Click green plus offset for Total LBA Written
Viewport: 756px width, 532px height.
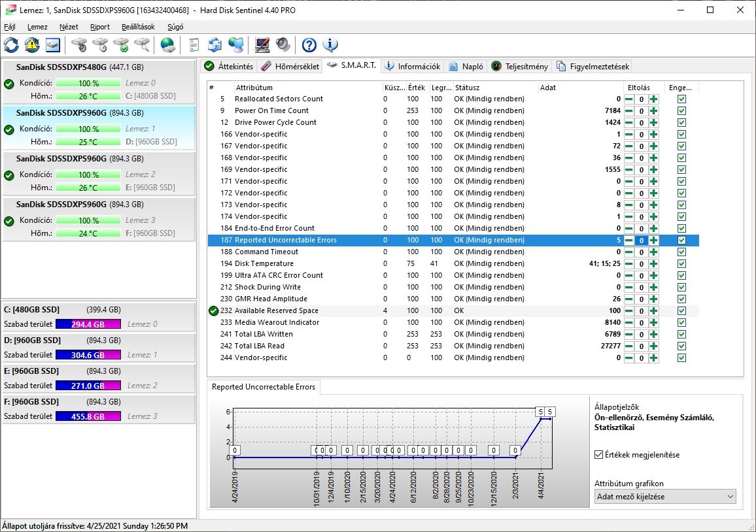tap(653, 335)
